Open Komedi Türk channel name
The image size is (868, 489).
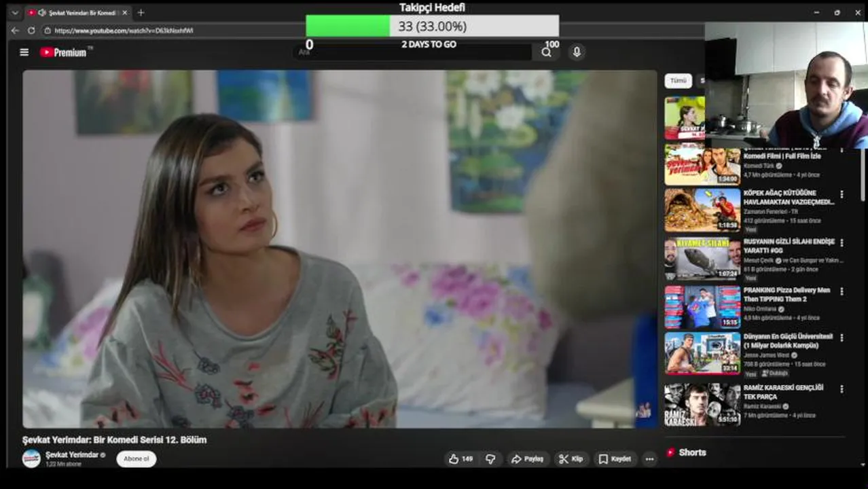[x=760, y=166]
